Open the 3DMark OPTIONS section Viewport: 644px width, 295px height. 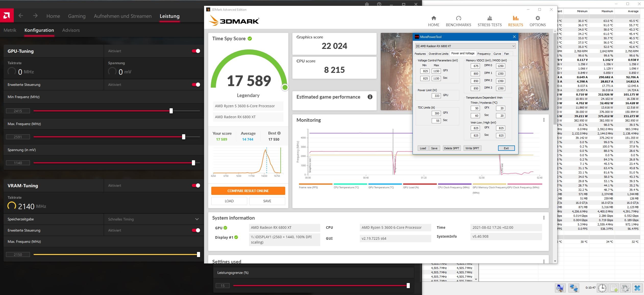(x=538, y=21)
